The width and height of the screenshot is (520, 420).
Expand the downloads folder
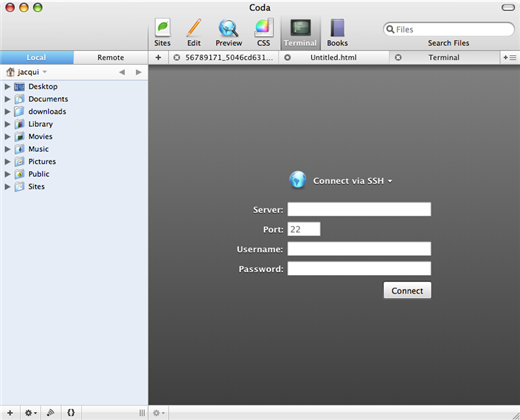[x=7, y=112]
